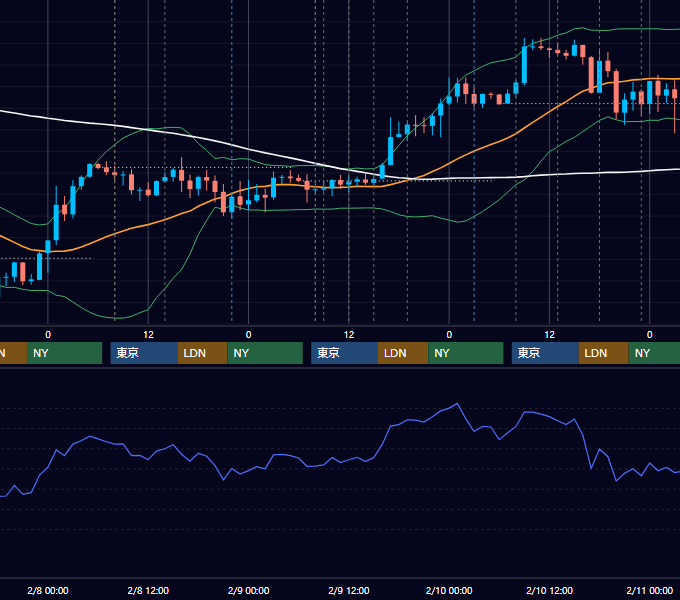Select the NY block following the 2/9 LDN block
This screenshot has height=600, width=680.
click(466, 353)
